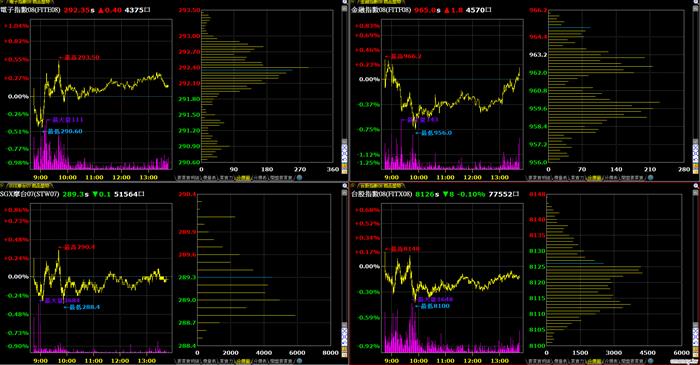Click the magnifier icon atop SGX摩台07 panel
The image size is (700, 365).
coord(345,186)
